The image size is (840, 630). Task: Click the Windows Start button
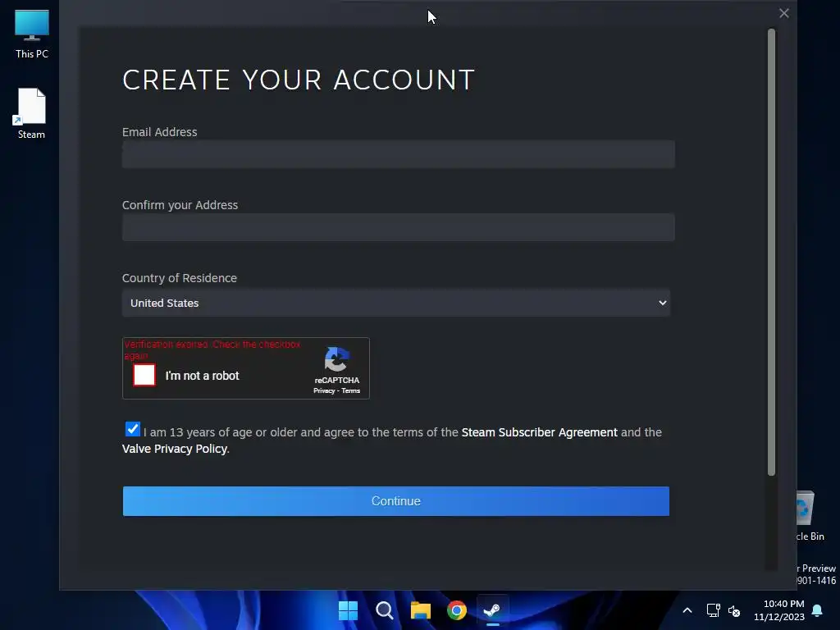[x=348, y=610]
